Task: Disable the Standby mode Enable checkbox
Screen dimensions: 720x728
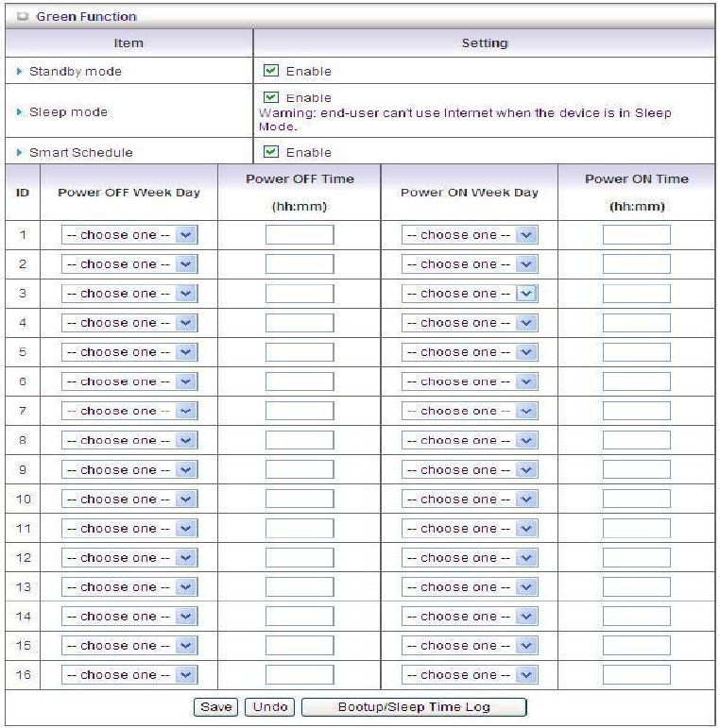Action: click(x=271, y=71)
